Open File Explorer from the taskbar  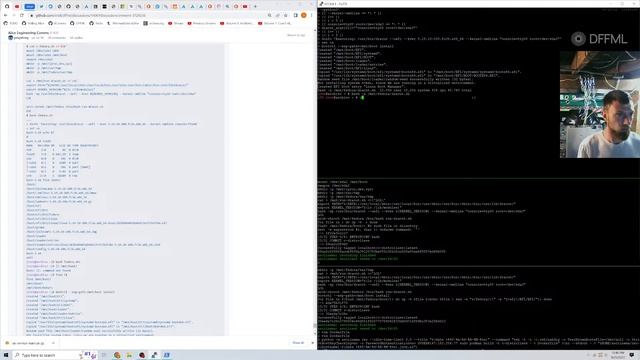point(129,355)
